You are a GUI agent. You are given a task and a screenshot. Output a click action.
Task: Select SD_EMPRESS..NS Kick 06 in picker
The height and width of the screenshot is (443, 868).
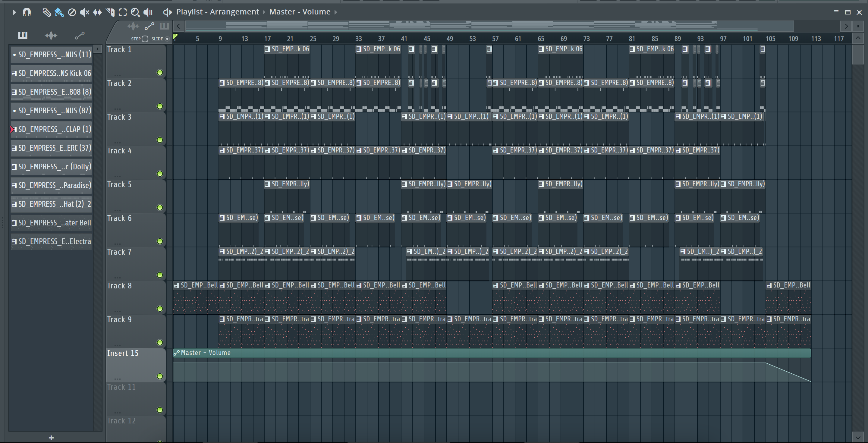51,73
